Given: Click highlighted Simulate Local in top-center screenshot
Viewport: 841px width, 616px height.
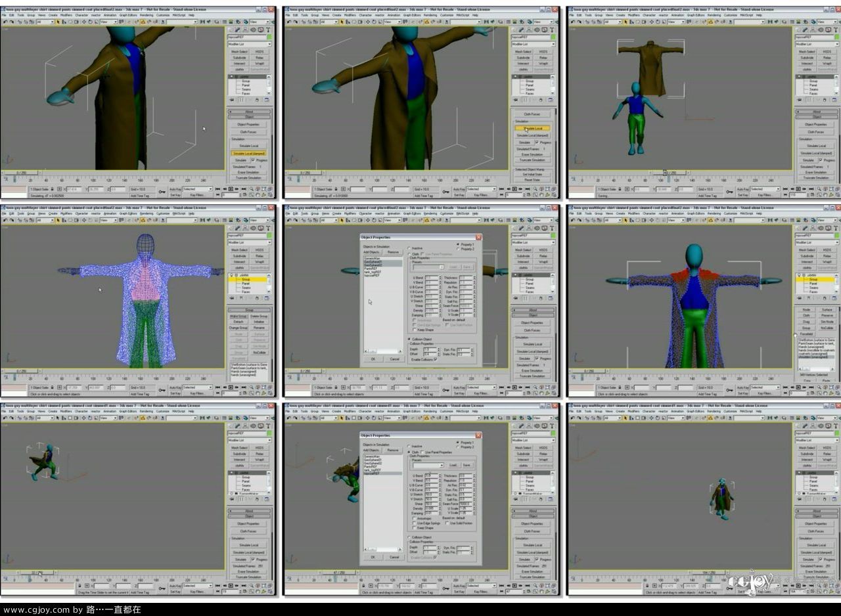Looking at the screenshot, I should tap(533, 128).
